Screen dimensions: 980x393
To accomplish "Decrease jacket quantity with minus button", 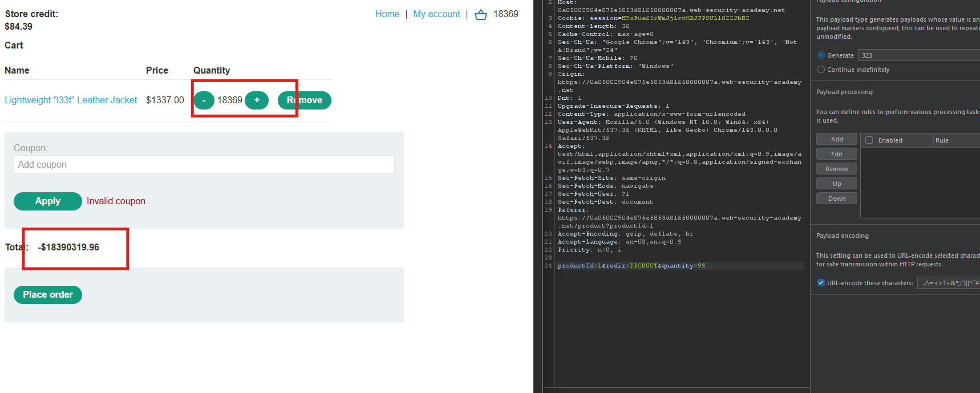I will click(204, 100).
